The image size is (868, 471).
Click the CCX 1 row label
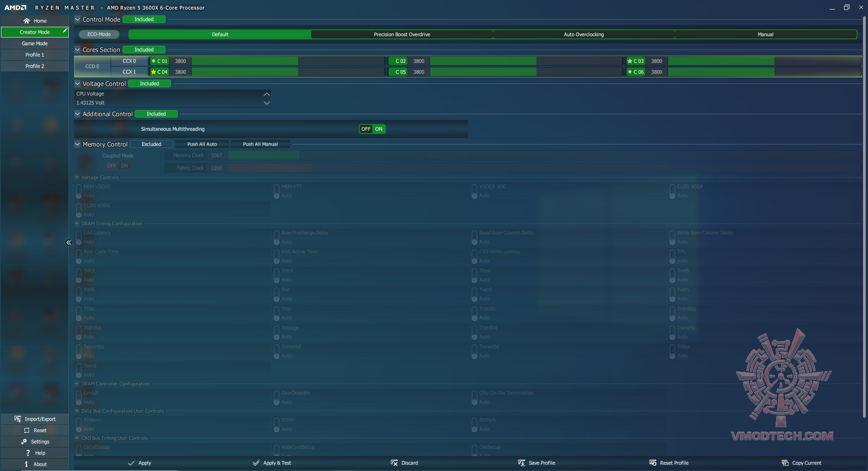coord(129,72)
